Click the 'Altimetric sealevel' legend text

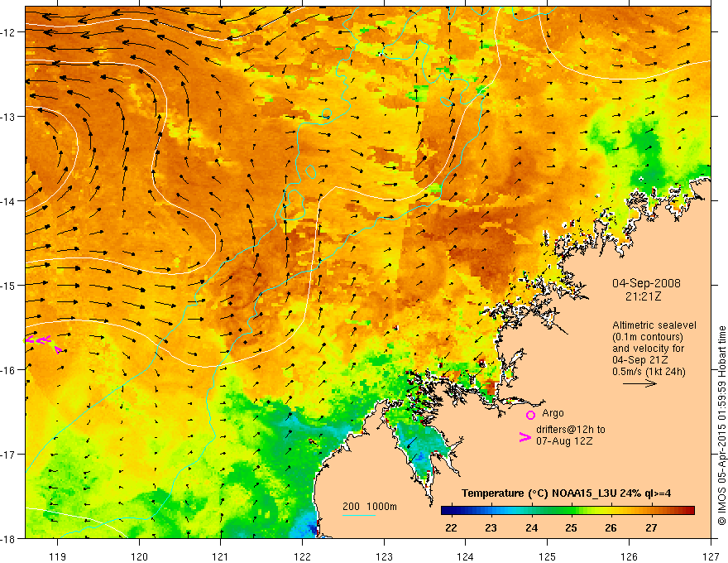coord(654,325)
